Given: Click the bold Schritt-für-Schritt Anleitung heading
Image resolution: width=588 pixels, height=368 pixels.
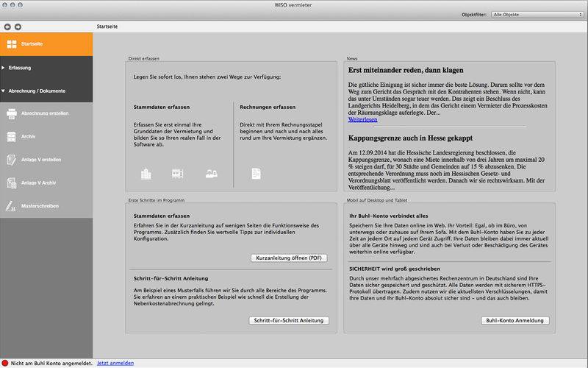Looking at the screenshot, I should [171, 279].
